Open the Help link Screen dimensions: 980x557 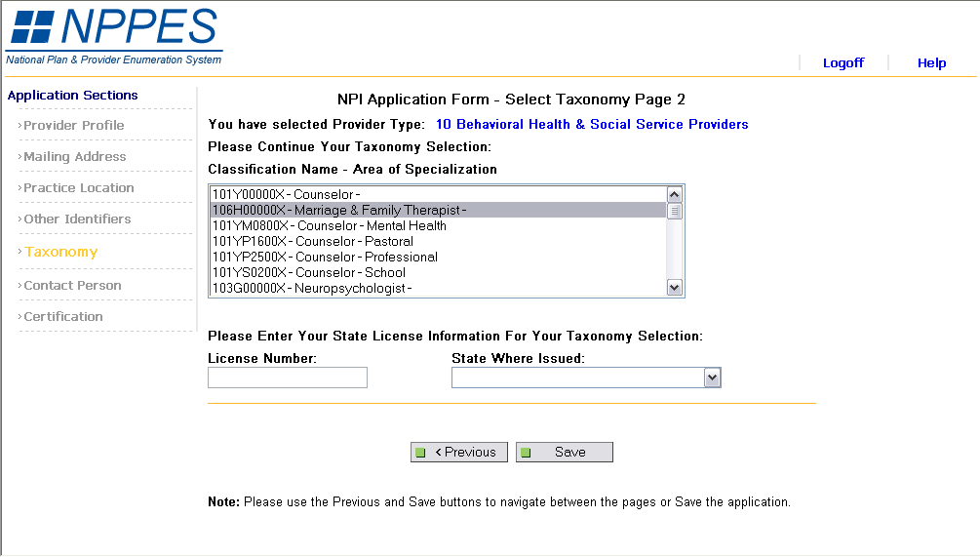point(931,62)
